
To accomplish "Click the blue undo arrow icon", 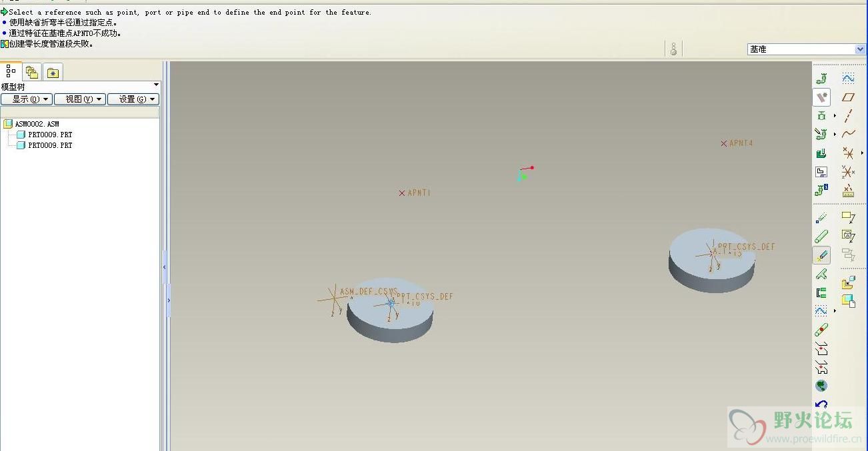I will 821,404.
